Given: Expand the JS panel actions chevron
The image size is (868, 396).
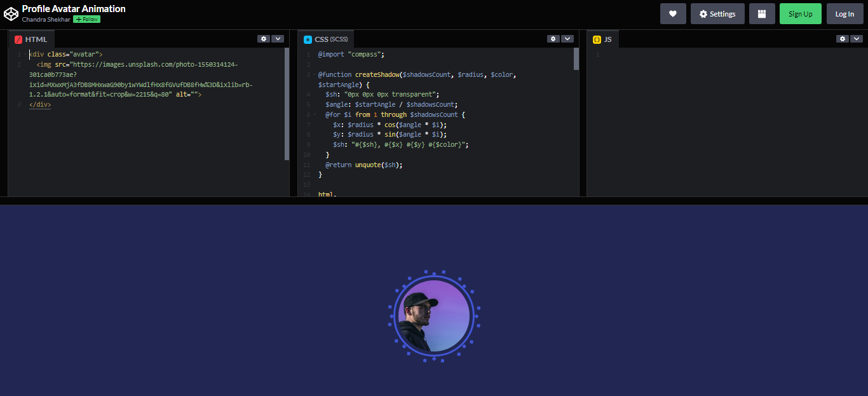Looking at the screenshot, I should pos(857,38).
